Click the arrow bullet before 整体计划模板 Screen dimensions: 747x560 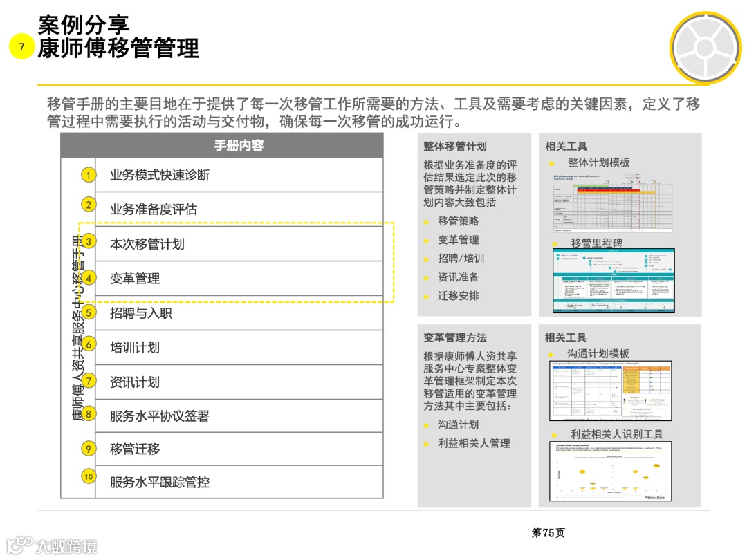(x=552, y=164)
